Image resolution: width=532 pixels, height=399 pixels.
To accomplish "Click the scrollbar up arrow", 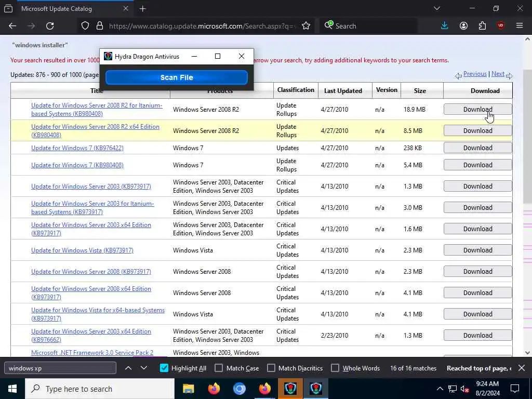I will pyautogui.click(x=528, y=39).
